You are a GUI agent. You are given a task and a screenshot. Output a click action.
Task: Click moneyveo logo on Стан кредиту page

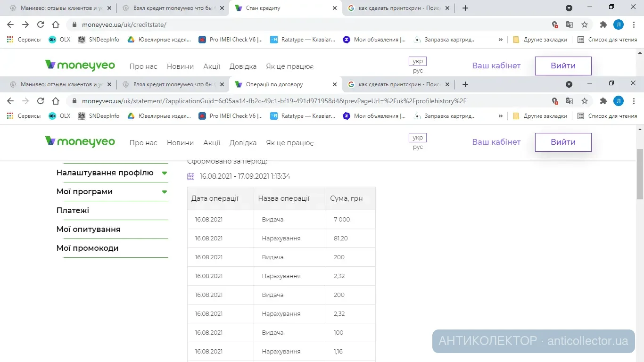[80, 66]
